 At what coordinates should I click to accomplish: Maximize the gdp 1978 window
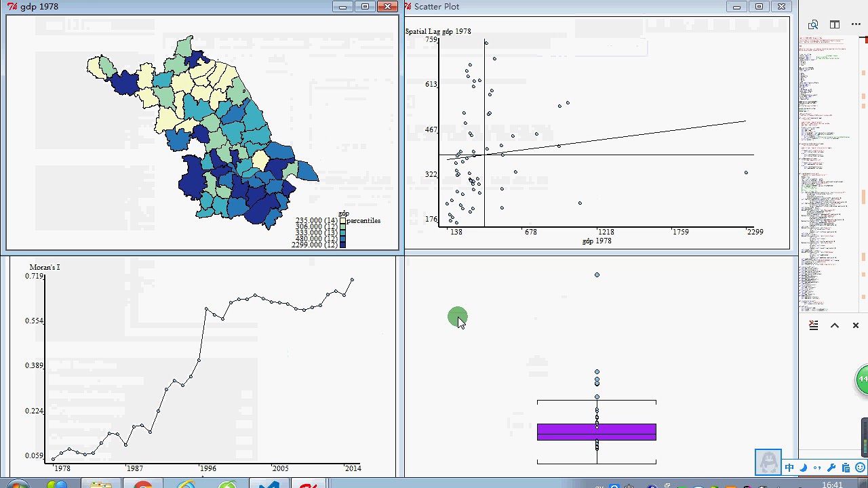point(365,7)
